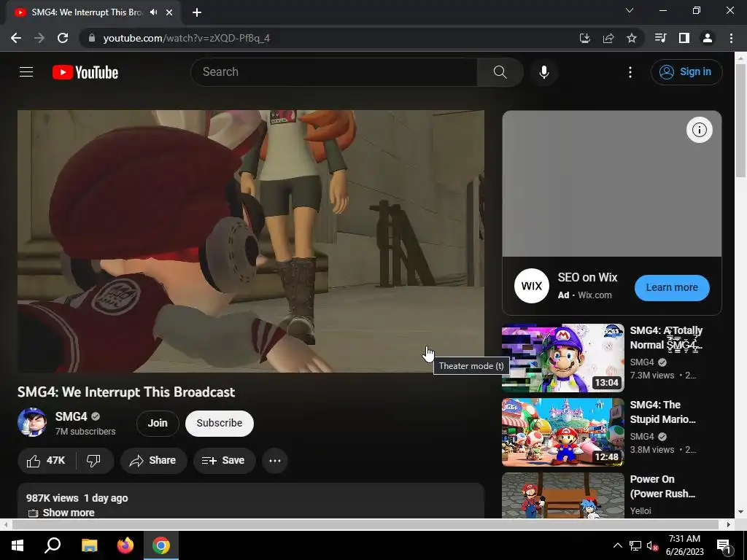747x560 pixels.
Task: Show hidden tray icons chevron
Action: [617, 545]
